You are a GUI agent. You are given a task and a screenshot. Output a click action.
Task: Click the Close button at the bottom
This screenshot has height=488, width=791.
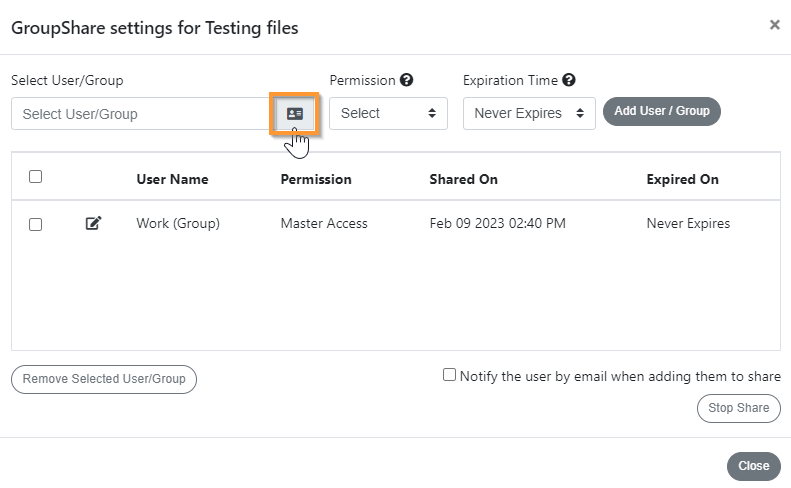click(x=754, y=466)
